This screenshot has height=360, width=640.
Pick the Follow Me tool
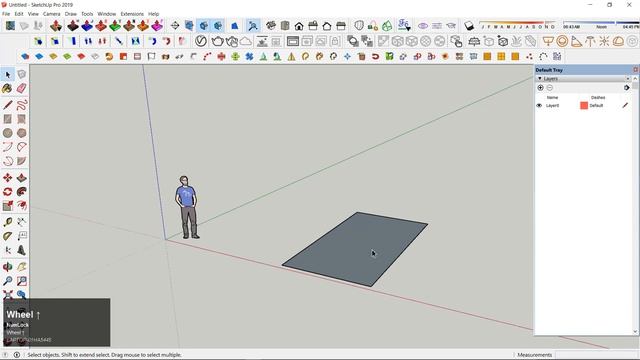click(x=22, y=191)
